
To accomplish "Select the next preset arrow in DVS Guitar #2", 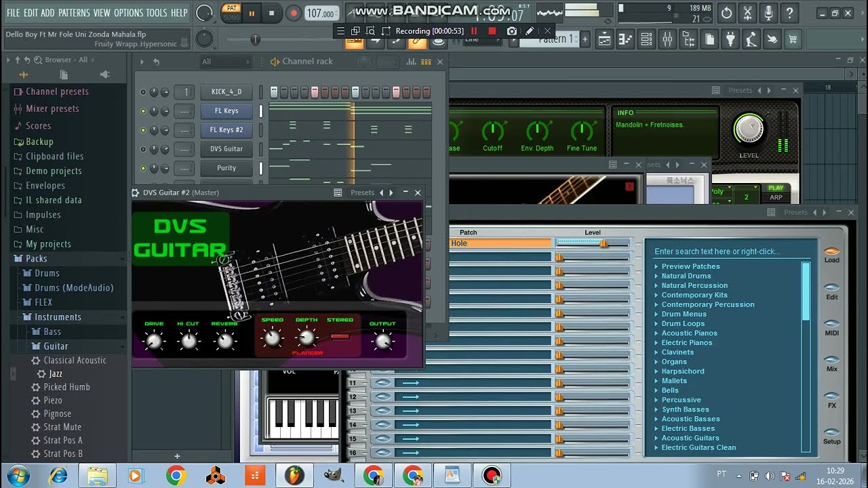I will pos(391,192).
